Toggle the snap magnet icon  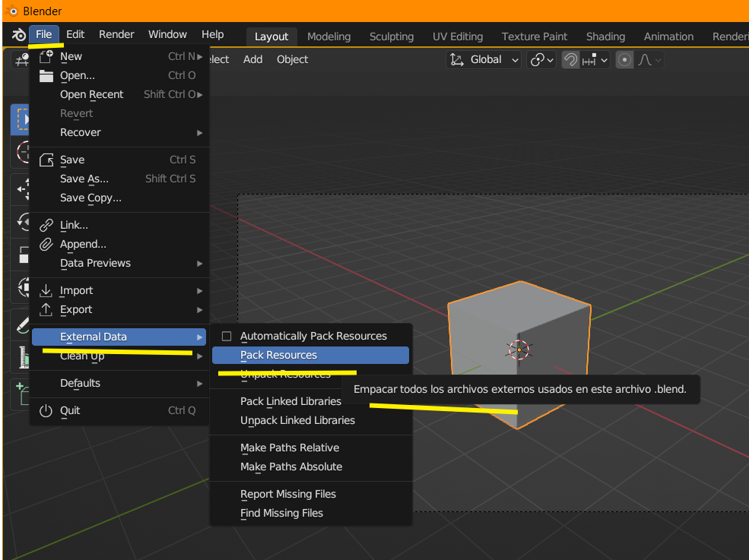pos(570,60)
